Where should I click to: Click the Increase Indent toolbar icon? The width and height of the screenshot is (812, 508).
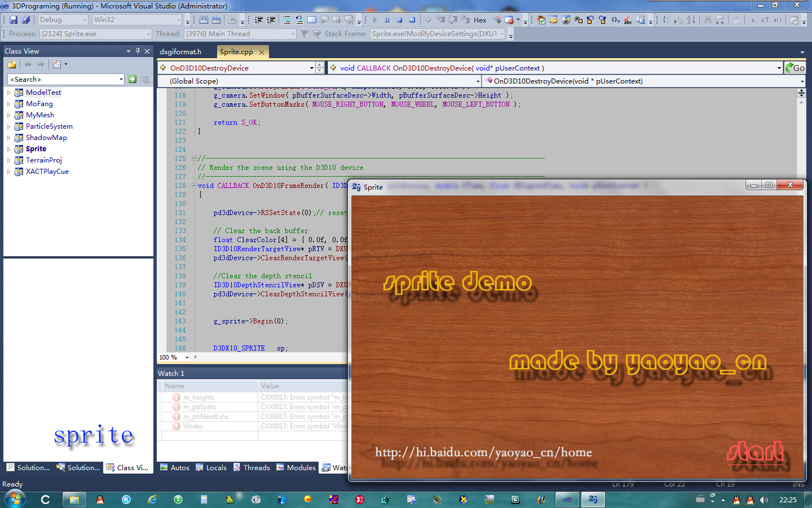tap(271, 20)
